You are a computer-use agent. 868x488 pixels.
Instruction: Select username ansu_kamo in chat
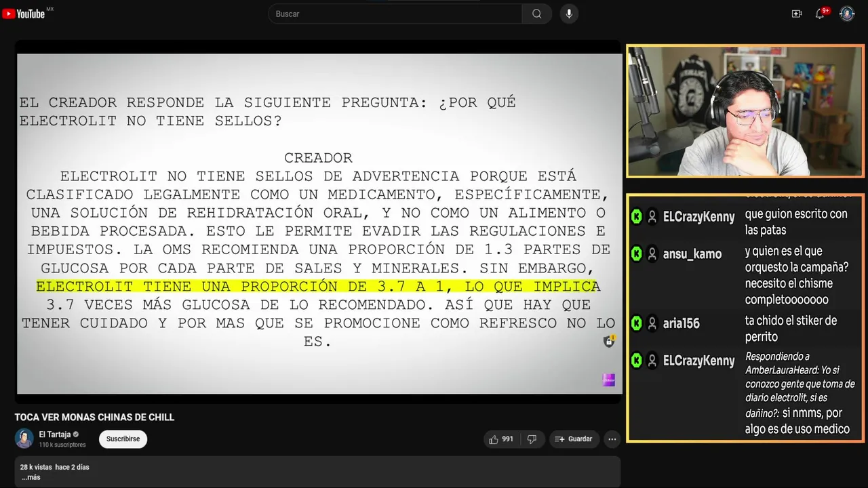(x=692, y=254)
